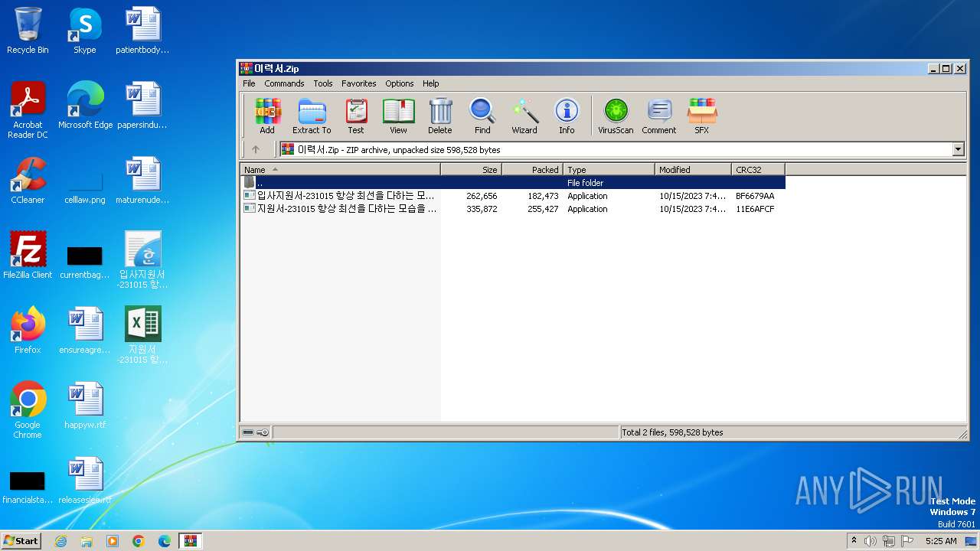Click the Add toolbar icon in WinRAR
Screen dimensions: 980x551
[267, 116]
